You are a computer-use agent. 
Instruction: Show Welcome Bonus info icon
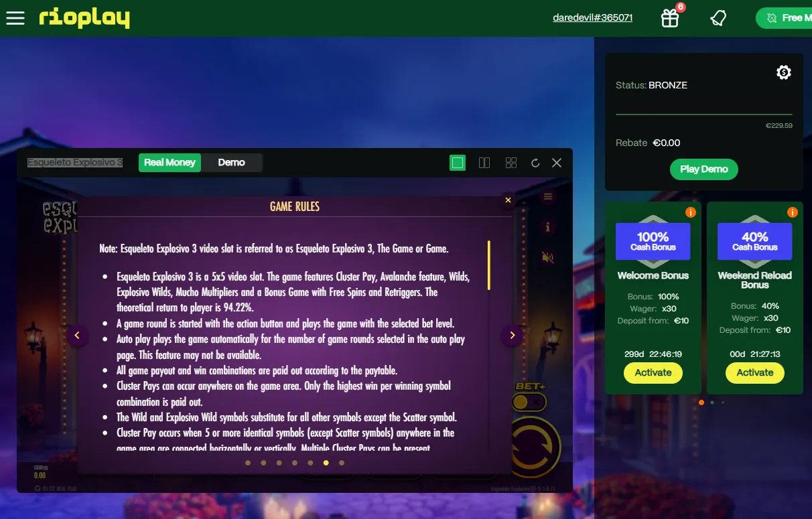click(691, 212)
